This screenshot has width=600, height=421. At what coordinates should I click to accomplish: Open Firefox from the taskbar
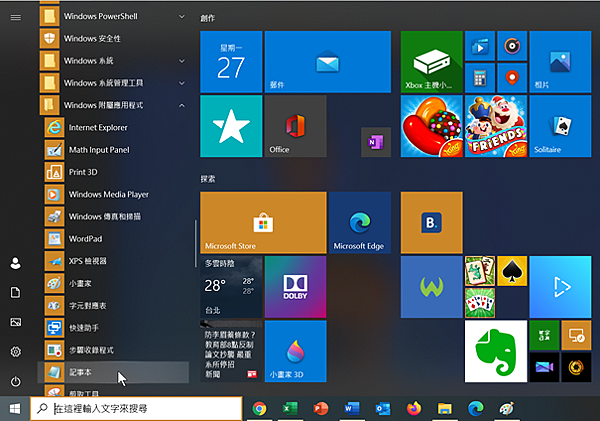click(x=414, y=409)
